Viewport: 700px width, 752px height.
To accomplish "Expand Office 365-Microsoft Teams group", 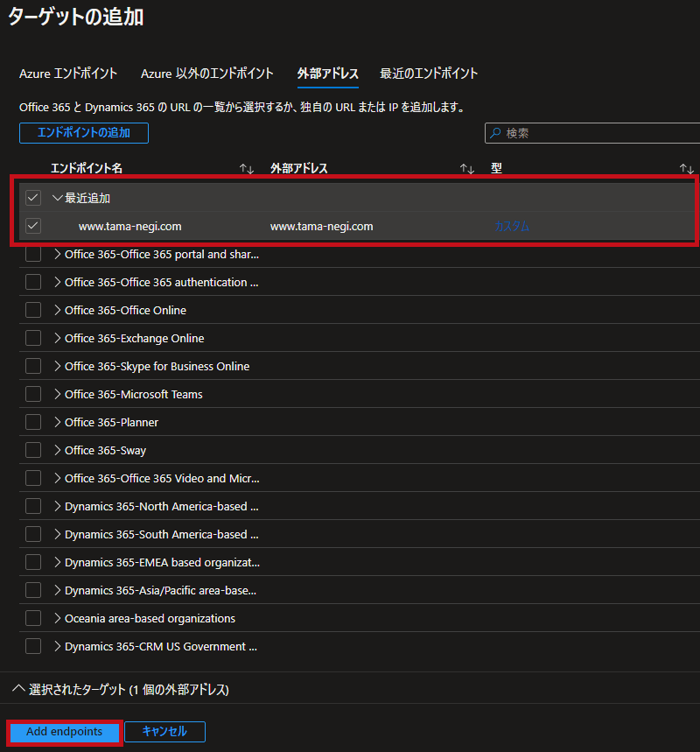I will click(58, 394).
